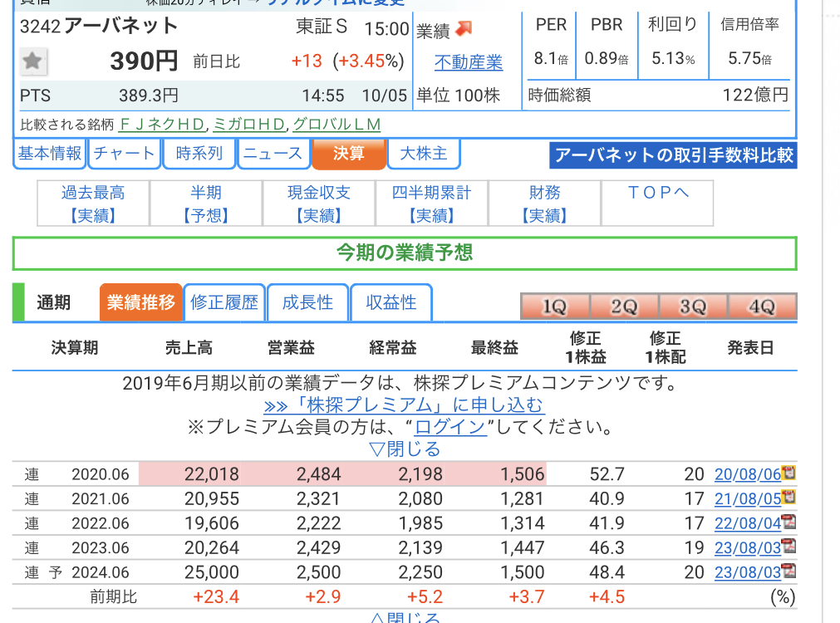840x623 pixels.
Task: Open アーバネットの取引手数料比較 banner
Action: [x=673, y=155]
